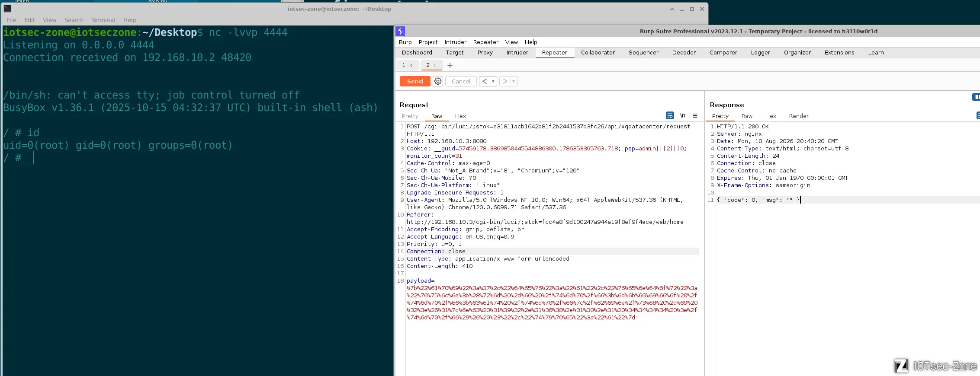Viewport: 980px width, 376px height.
Task: Open the Burp menu
Action: 405,42
